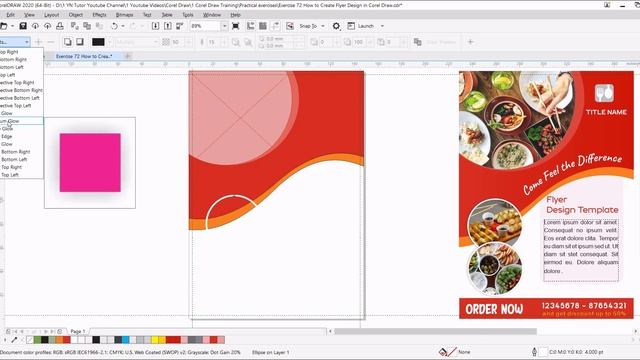Open the Undo history dropdown arrow
Image resolution: width=640 pixels, height=360 pixels.
coord(123,26)
